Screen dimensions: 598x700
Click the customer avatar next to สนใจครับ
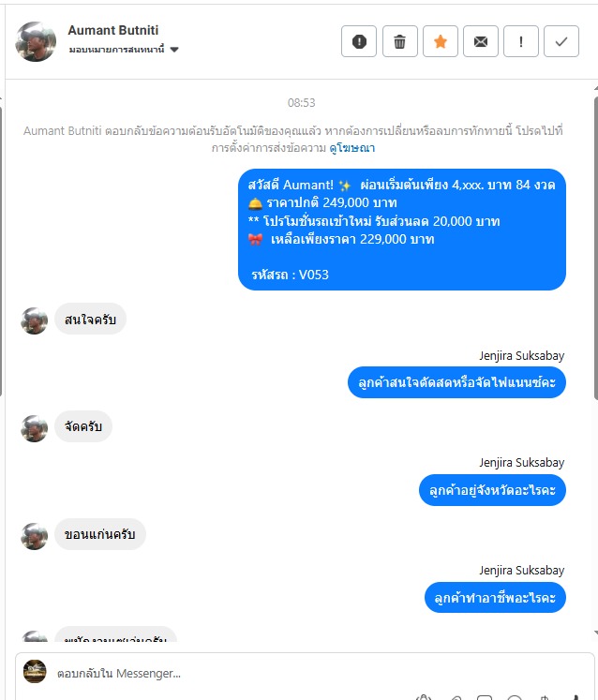(x=35, y=320)
